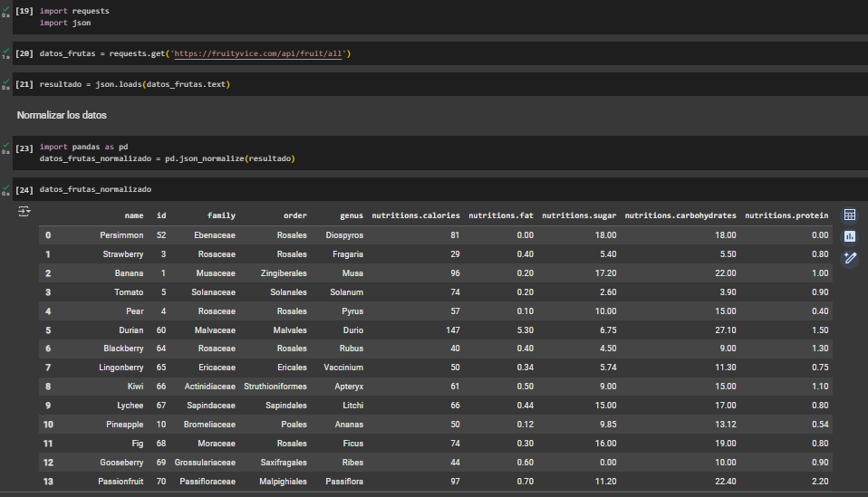The image size is (868, 497).
Task: Select the 'Gooseberry' name cell
Action: point(121,463)
